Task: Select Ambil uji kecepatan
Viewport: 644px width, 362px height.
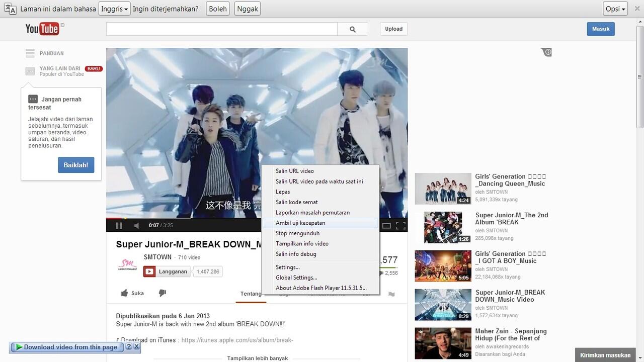Action: (320, 223)
